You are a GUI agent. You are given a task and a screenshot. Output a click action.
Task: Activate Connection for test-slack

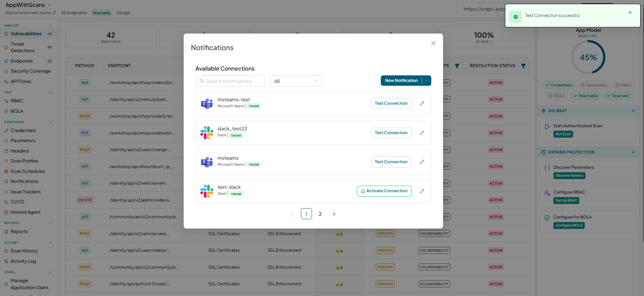(x=384, y=191)
